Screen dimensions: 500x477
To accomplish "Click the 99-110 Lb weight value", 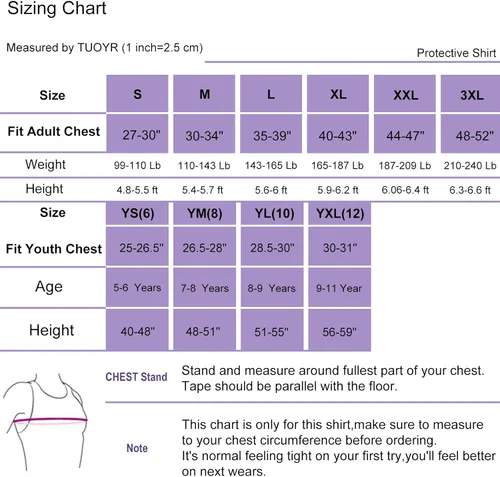I will (137, 165).
